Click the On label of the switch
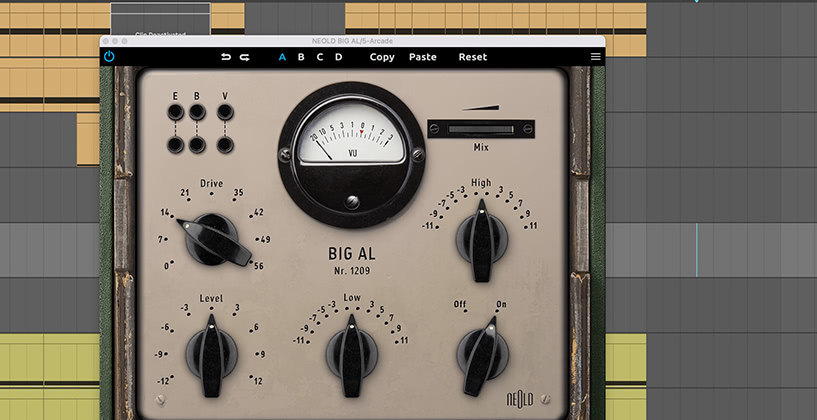 (x=501, y=304)
